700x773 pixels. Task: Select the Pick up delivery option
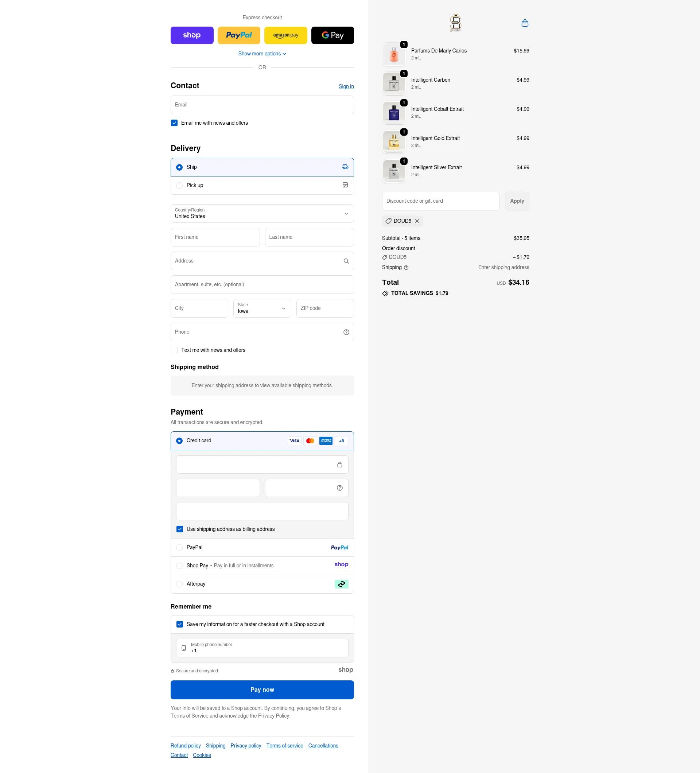[179, 185]
